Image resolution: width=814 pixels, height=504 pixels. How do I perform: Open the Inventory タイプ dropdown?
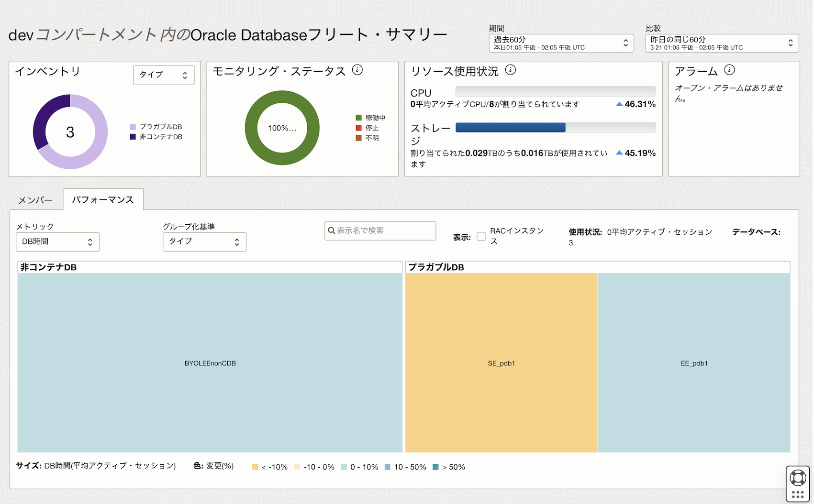pos(164,75)
